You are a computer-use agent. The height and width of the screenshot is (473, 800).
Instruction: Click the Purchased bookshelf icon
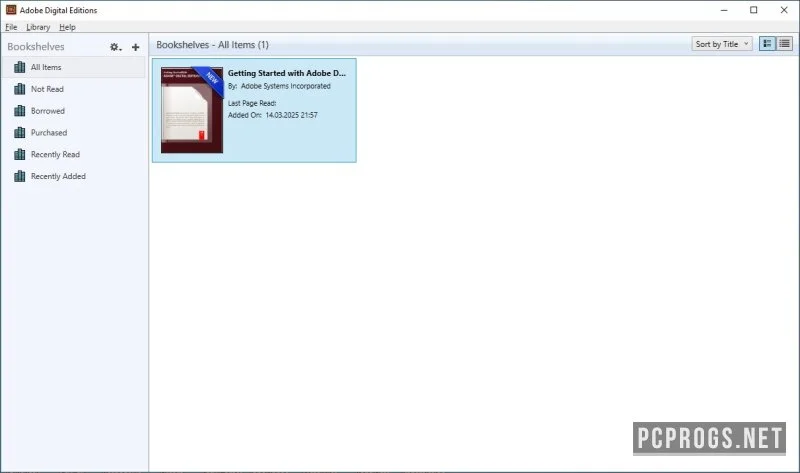click(x=19, y=133)
